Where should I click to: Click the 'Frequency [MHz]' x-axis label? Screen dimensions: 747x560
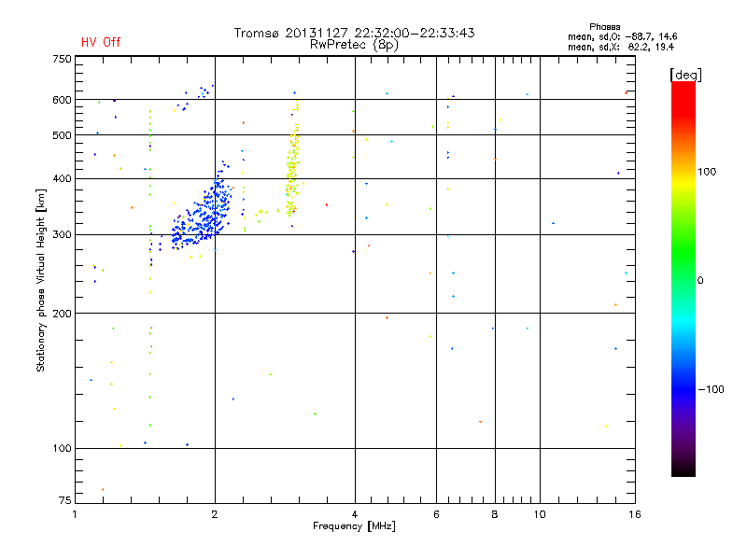point(354,526)
